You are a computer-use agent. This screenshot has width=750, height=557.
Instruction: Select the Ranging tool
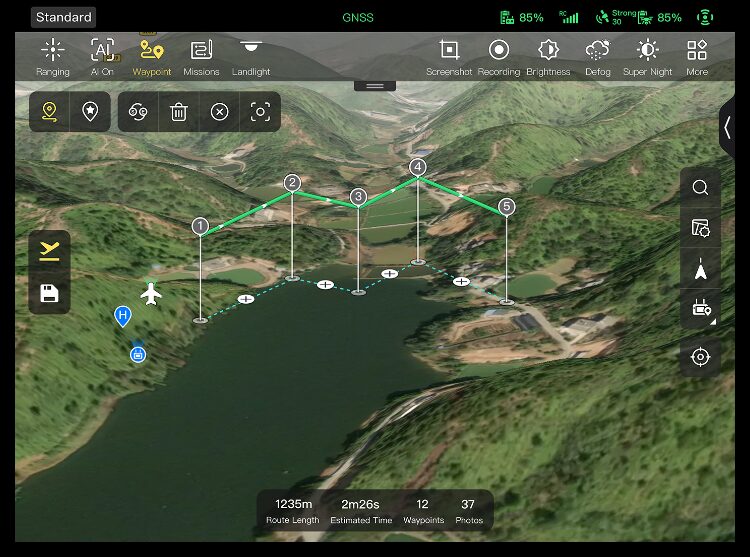(53, 57)
